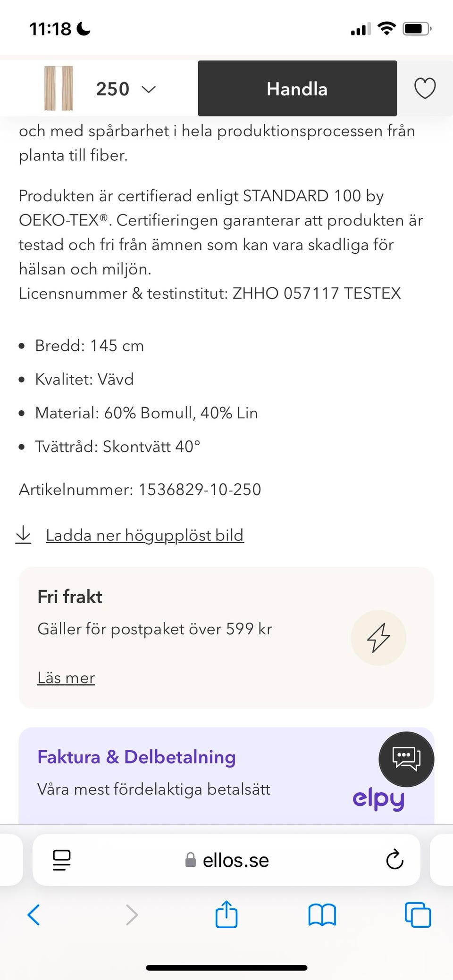Open Safari bookmarks
The width and height of the screenshot is (453, 980).
pos(322,915)
